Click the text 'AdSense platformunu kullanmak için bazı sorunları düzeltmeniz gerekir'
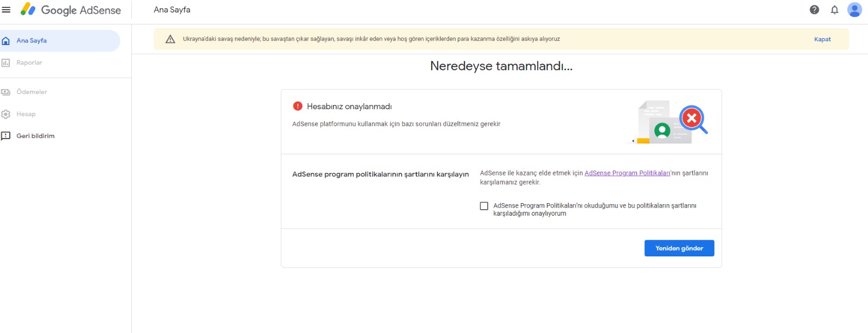Viewport: 868px width, 333px height. pyautogui.click(x=396, y=124)
